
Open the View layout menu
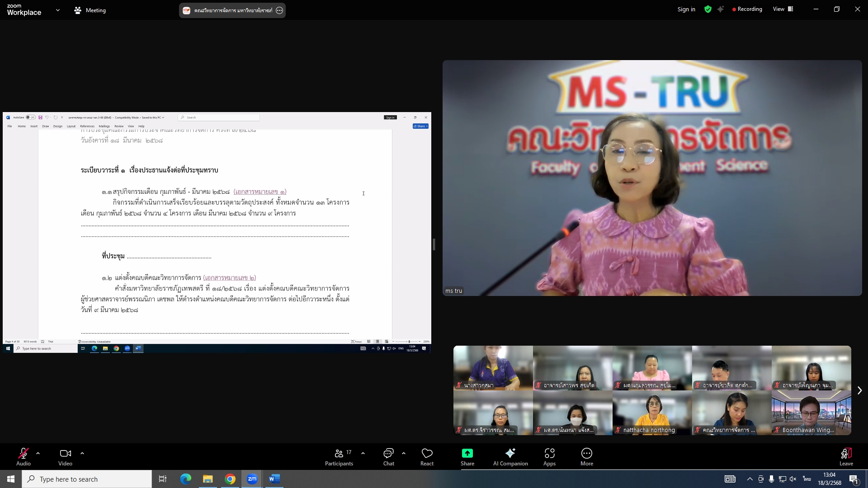[x=783, y=9]
